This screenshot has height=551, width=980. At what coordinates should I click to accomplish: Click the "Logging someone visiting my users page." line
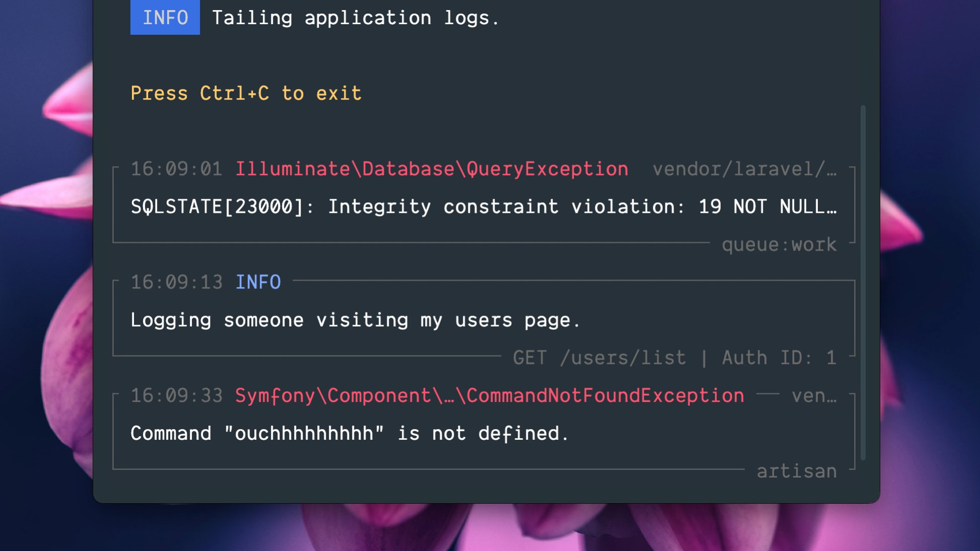click(355, 321)
